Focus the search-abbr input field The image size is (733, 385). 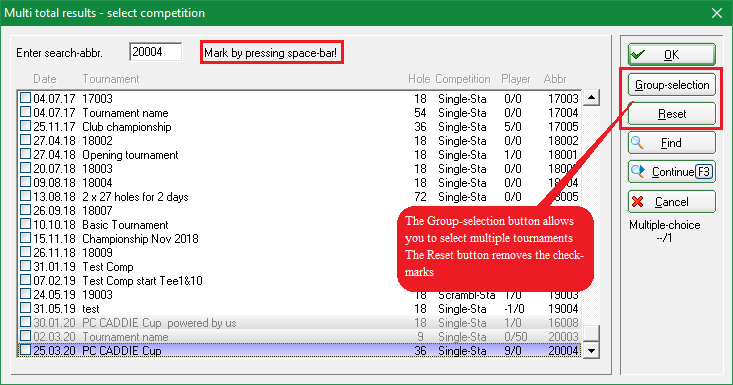pos(155,52)
